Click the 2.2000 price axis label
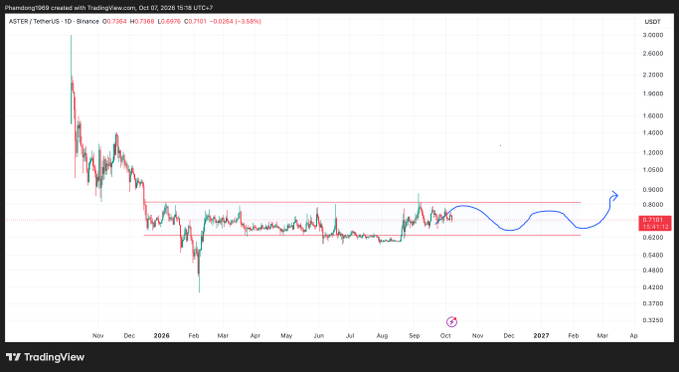679x372 pixels. (653, 75)
